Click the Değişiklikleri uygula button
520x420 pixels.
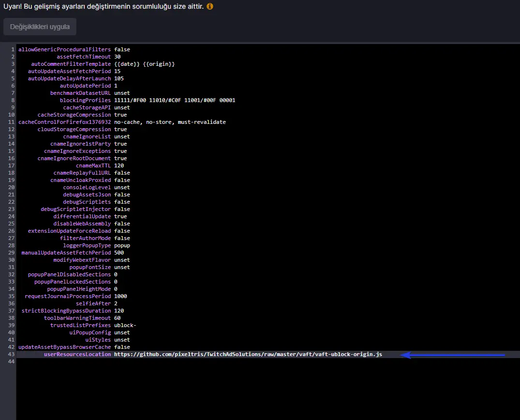(40, 27)
